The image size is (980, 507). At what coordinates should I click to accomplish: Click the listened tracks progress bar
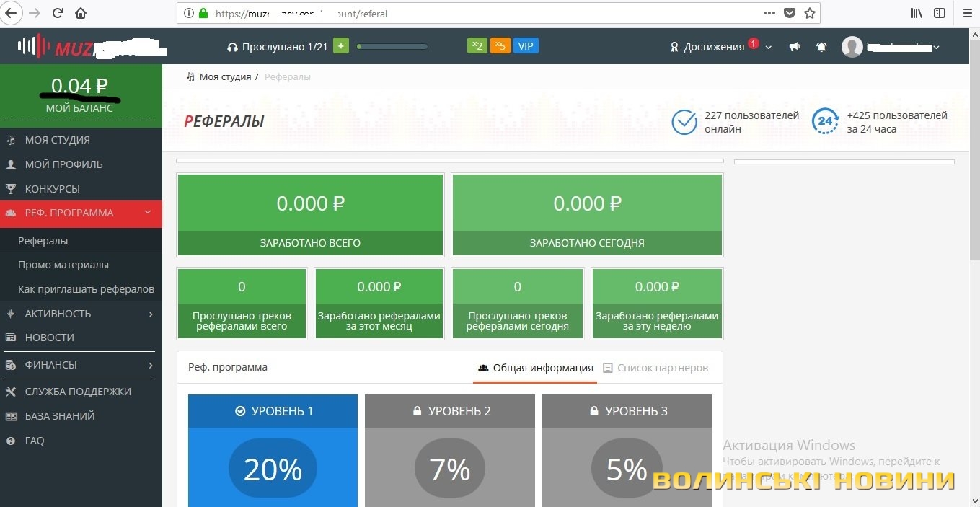click(x=392, y=47)
